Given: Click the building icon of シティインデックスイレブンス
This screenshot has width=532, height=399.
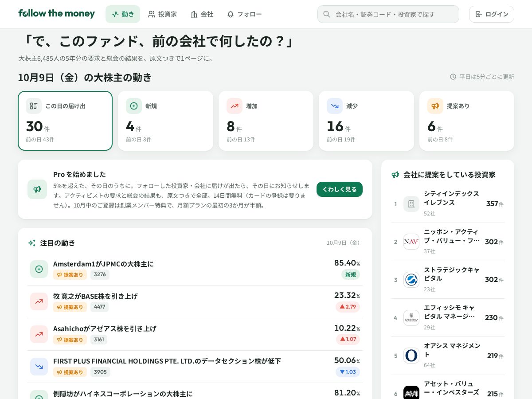Looking at the screenshot, I should 411,204.
